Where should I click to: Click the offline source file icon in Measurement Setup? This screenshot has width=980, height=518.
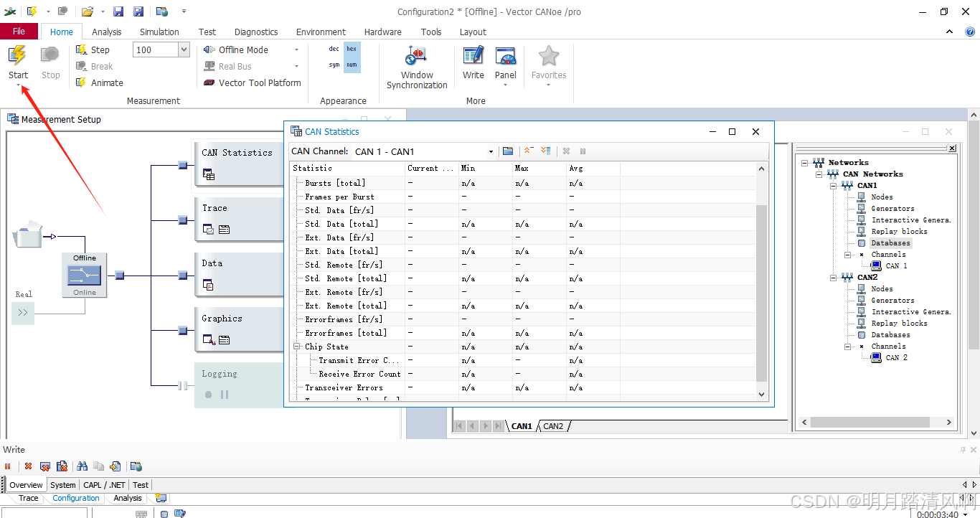(27, 235)
